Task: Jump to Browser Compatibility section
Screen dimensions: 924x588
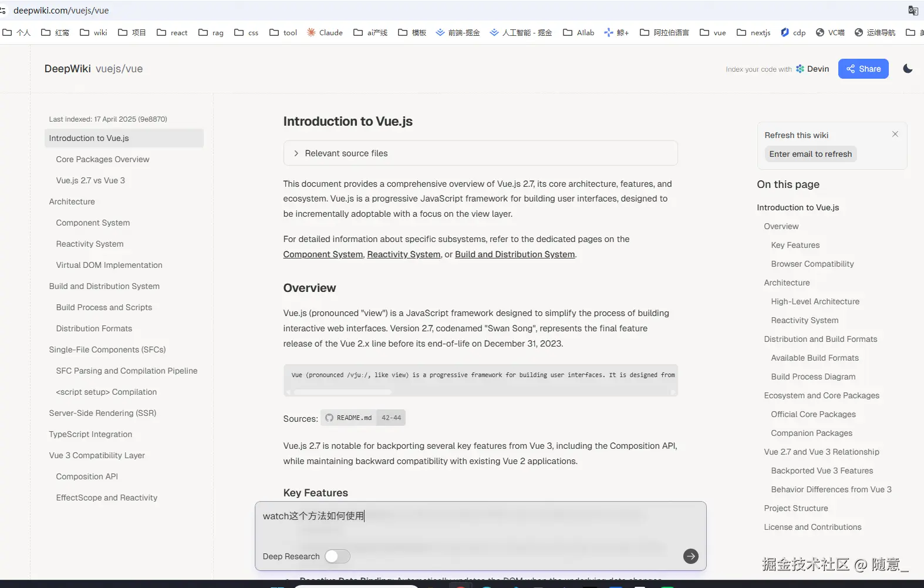Action: [812, 264]
